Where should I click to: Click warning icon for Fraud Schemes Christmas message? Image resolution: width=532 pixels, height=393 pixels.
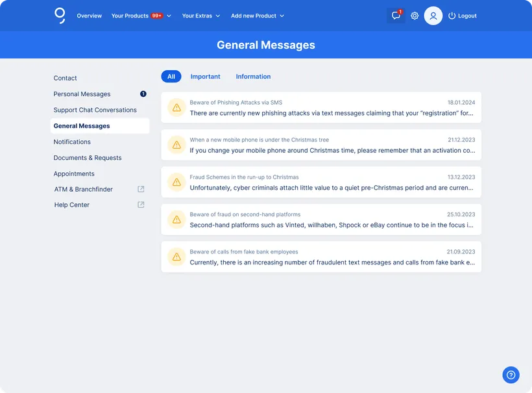pyautogui.click(x=176, y=183)
